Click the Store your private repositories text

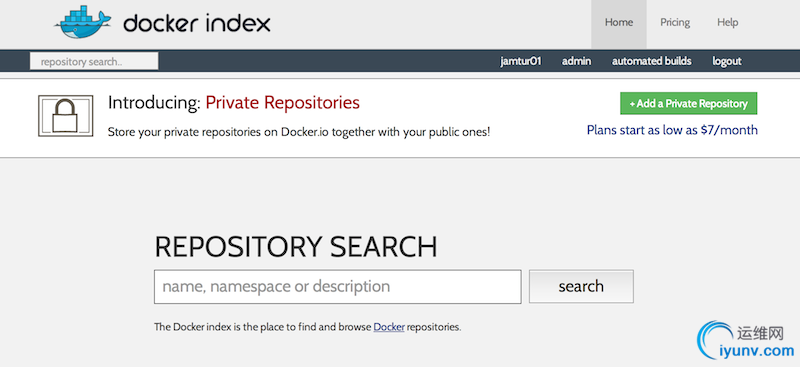(x=299, y=132)
